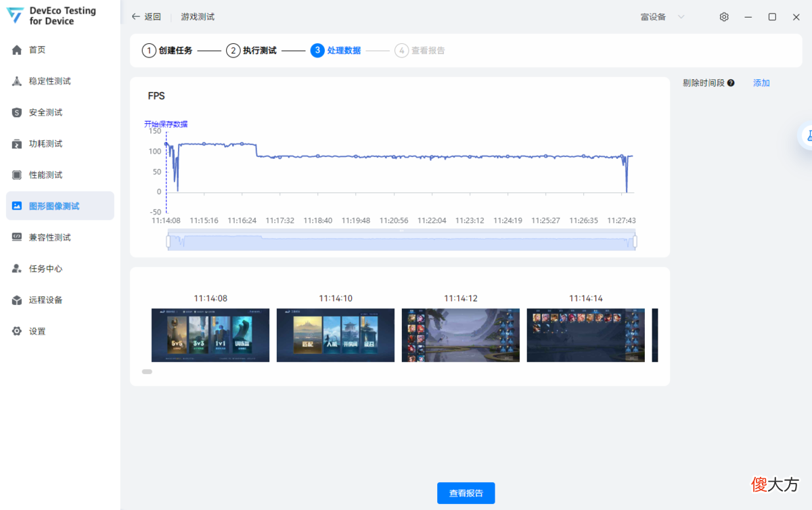Open the 远程设备 cube icon
This screenshot has height=510, width=812.
tap(17, 300)
